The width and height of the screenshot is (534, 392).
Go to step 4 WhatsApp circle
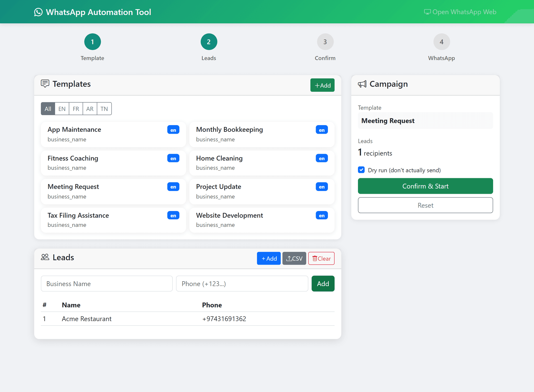pyautogui.click(x=442, y=42)
